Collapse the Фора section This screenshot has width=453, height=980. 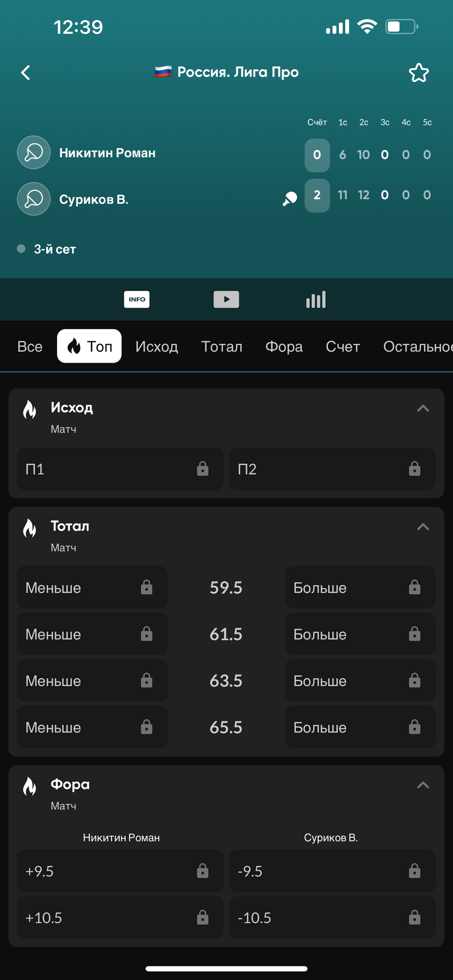click(423, 785)
